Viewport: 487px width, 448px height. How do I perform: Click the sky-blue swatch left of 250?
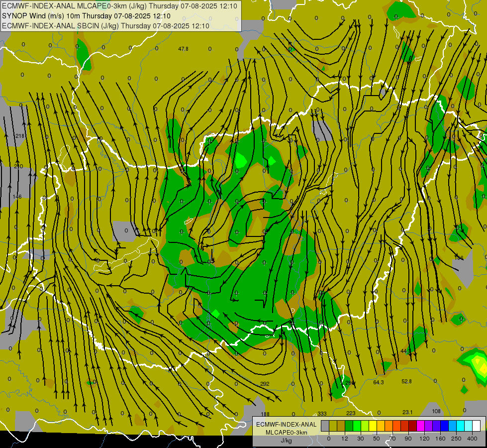pos(453,426)
